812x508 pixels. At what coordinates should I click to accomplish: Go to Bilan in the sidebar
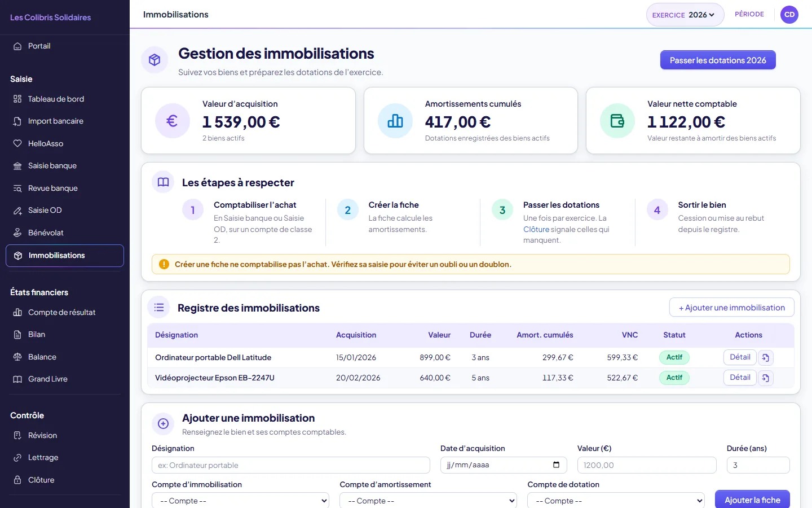(x=65, y=335)
